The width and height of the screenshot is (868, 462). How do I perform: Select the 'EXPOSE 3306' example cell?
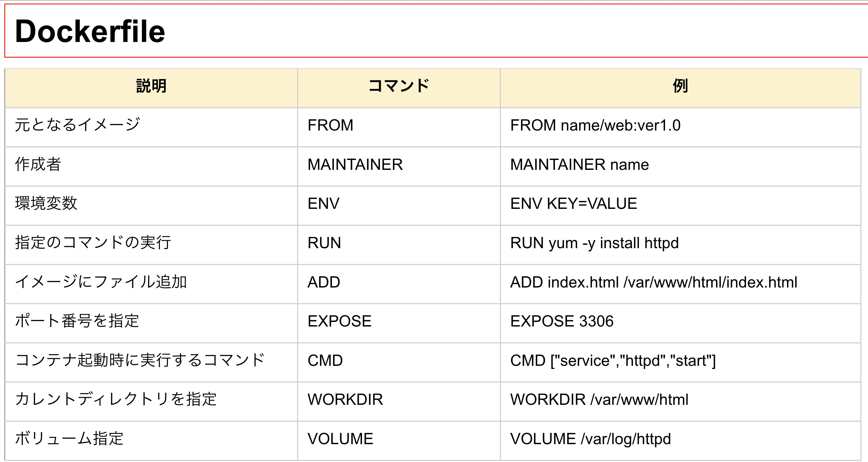point(562,322)
